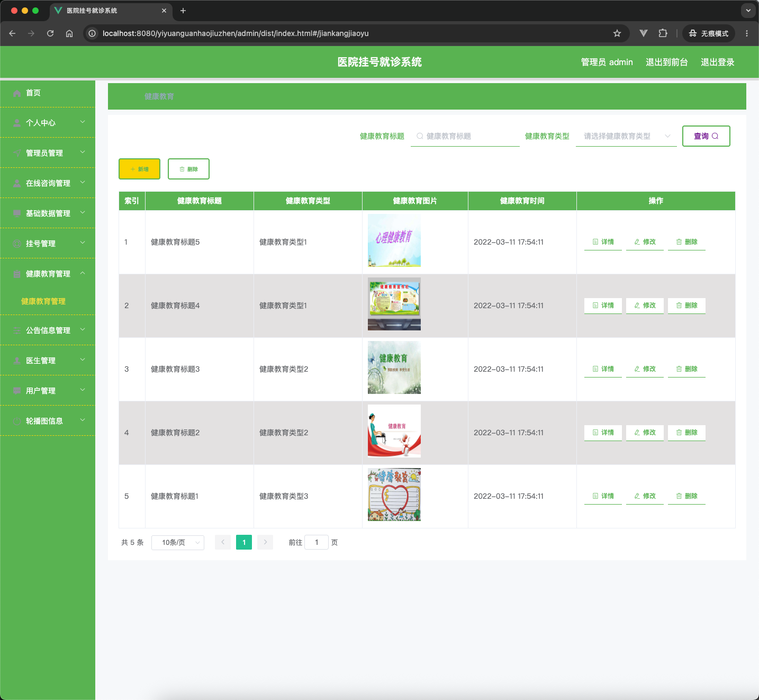The width and height of the screenshot is (759, 700).
Task: Click the magnifier icon in 查询 button
Action: pyautogui.click(x=715, y=136)
